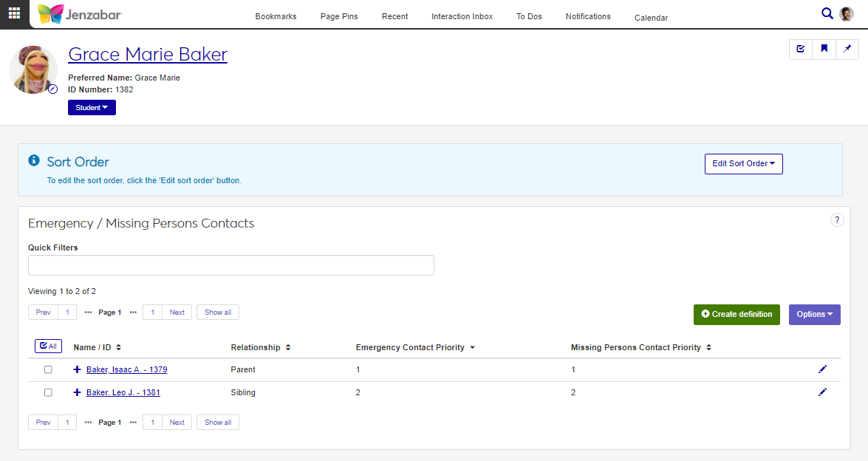Open the Interaction Inbox menu item
This screenshot has height=461, width=868.
(x=462, y=16)
